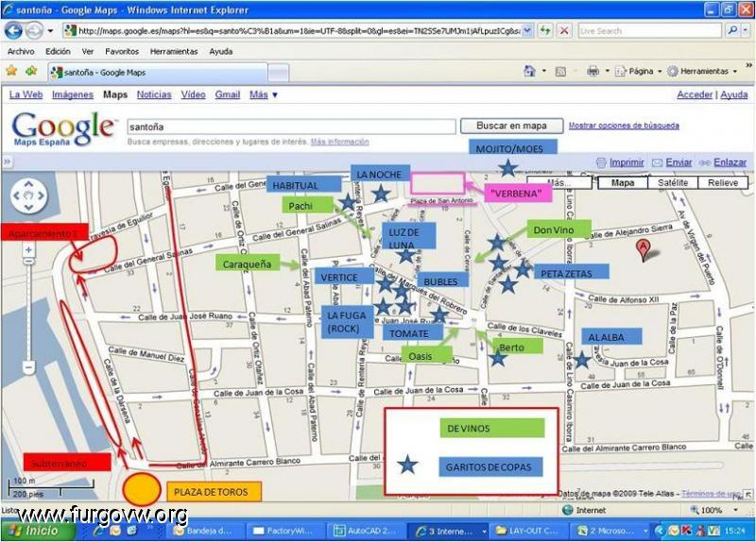Open Favorites Center star icon
This screenshot has height=542, width=756.
(x=11, y=72)
